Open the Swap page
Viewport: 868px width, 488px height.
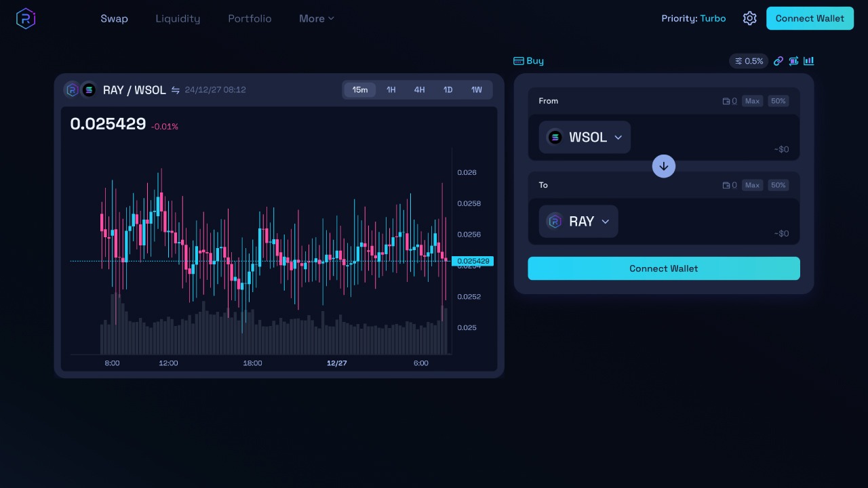point(114,18)
